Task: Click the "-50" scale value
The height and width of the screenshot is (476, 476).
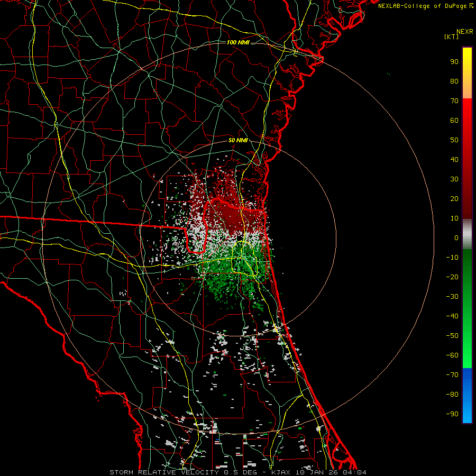Action: click(x=452, y=335)
